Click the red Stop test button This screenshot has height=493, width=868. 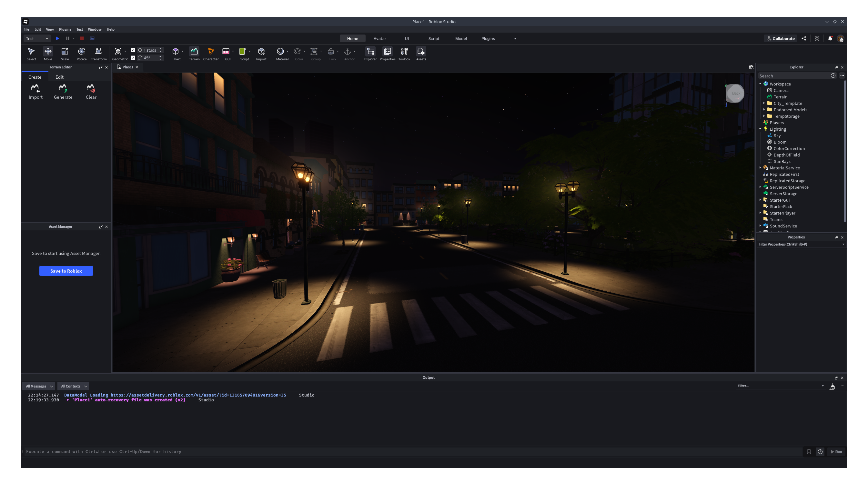tap(82, 39)
